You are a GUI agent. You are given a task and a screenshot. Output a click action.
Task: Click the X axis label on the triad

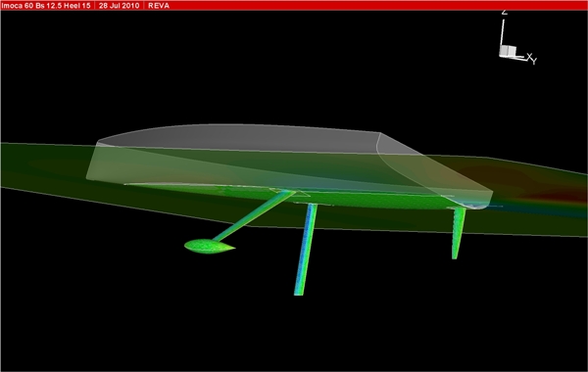coord(529,57)
